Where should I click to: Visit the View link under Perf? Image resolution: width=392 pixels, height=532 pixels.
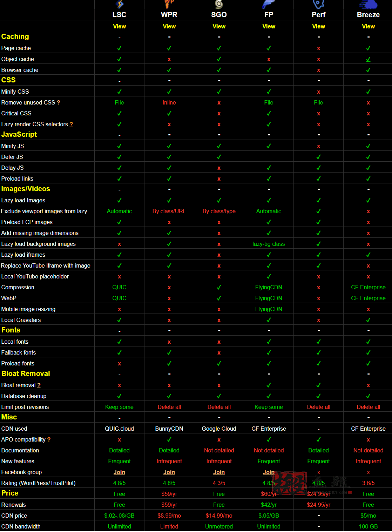point(319,26)
